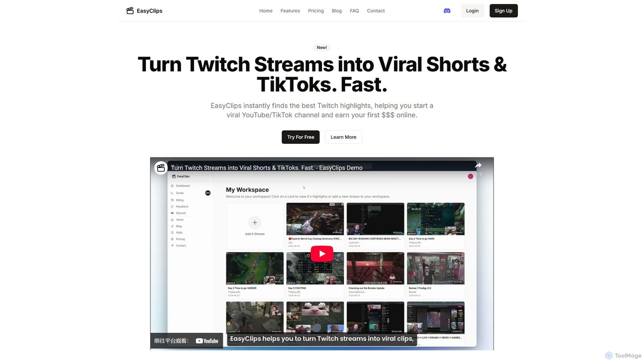Viewport: 644px width, 362px height.
Task: Click the EasyClips brand name
Action: [x=149, y=11]
